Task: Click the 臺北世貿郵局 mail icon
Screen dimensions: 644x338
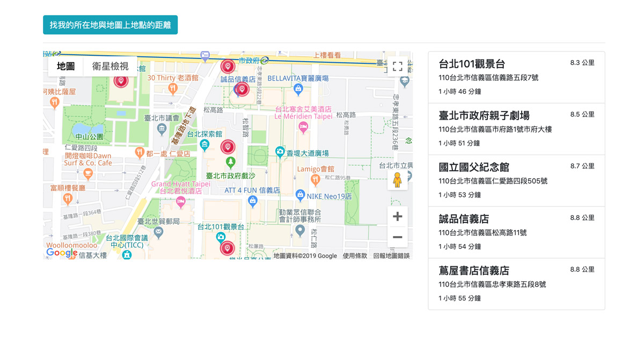Action: [x=158, y=232]
